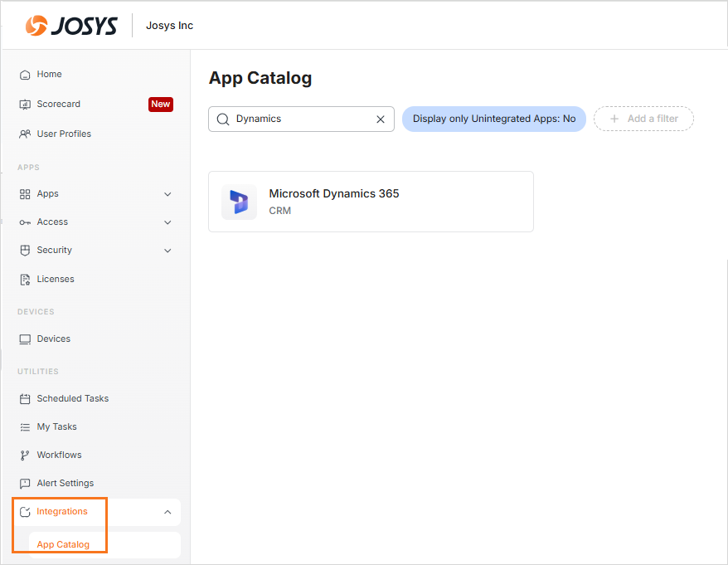Expand the Security submenu chevron
The image size is (728, 565).
(167, 251)
